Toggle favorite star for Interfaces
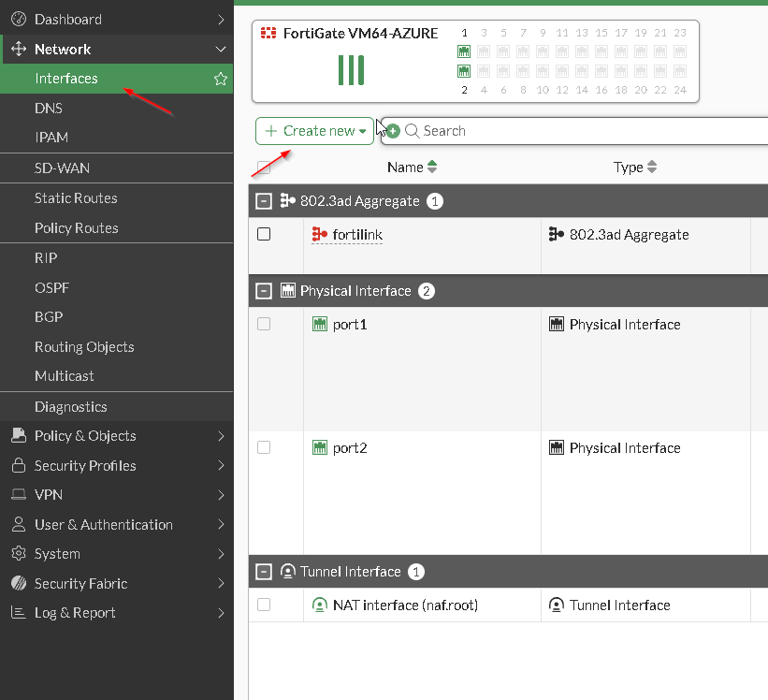The width and height of the screenshot is (768, 700). 221,80
